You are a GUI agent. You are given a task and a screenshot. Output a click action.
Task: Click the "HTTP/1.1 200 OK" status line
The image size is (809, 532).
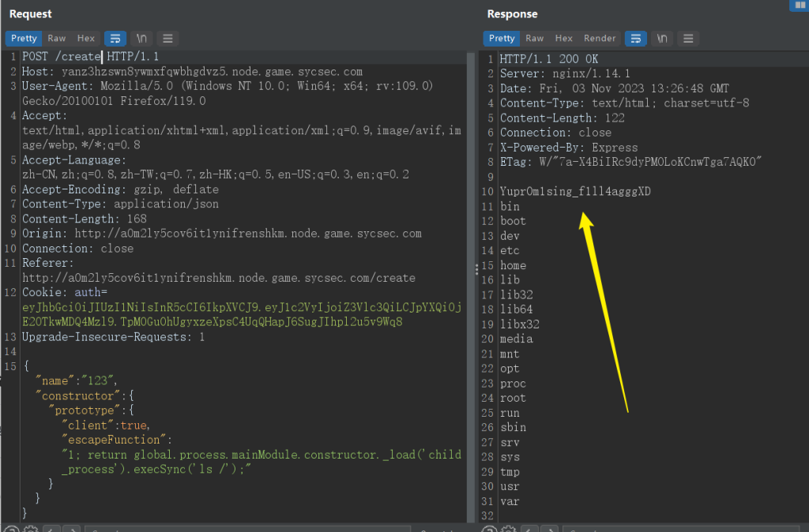tap(549, 59)
